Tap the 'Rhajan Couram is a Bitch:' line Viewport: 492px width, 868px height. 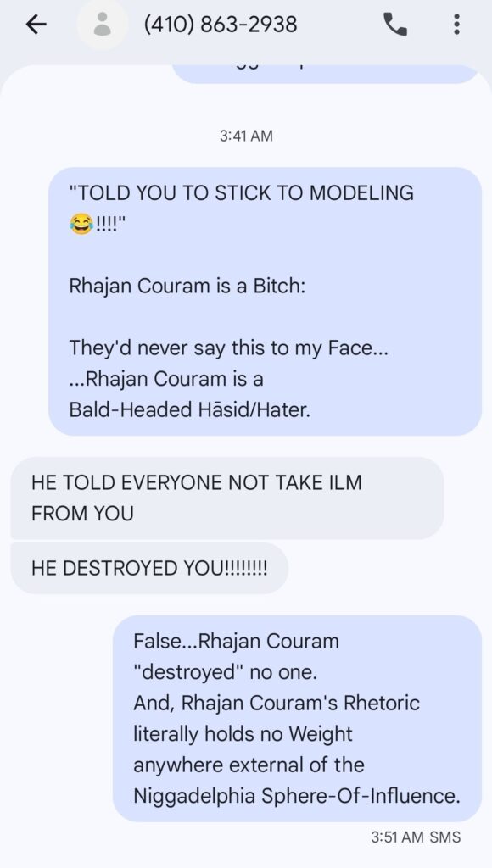click(187, 287)
